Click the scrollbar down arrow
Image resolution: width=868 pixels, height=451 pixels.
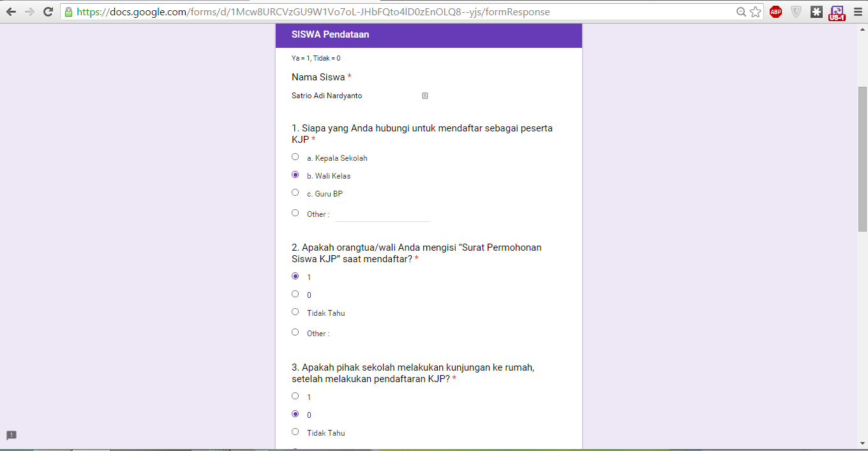click(x=862, y=443)
